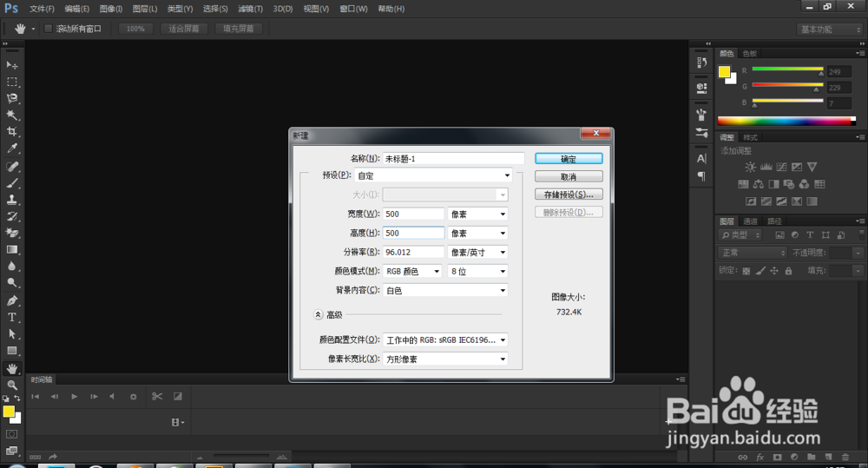
Task: Open the 文件(F) menu
Action: coord(42,9)
